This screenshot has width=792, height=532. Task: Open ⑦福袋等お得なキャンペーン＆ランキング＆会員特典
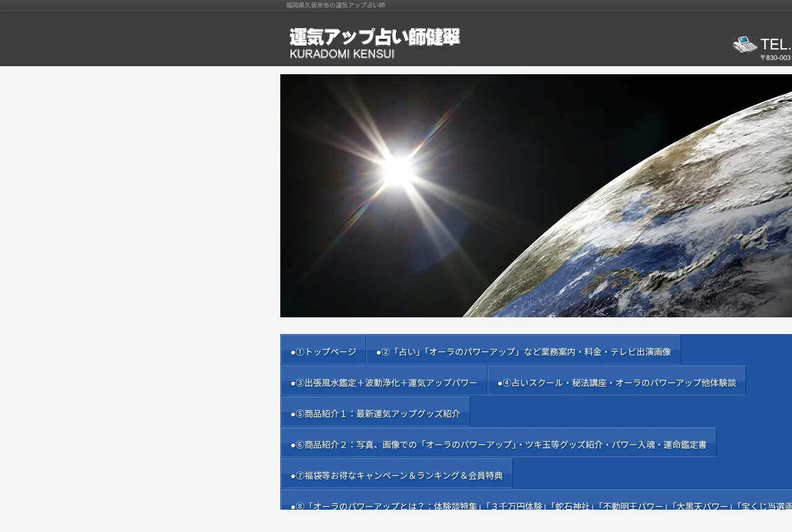click(x=397, y=474)
